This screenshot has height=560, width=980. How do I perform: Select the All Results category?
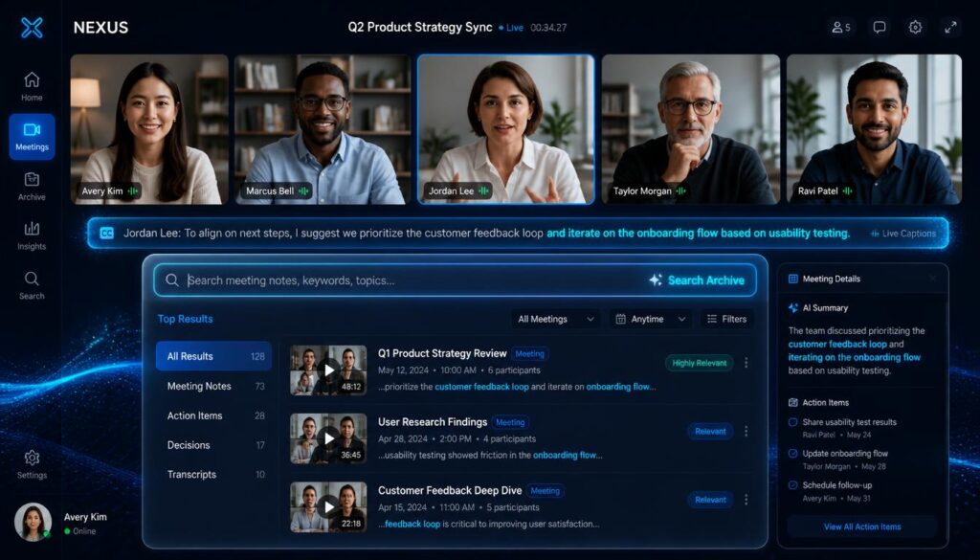213,356
